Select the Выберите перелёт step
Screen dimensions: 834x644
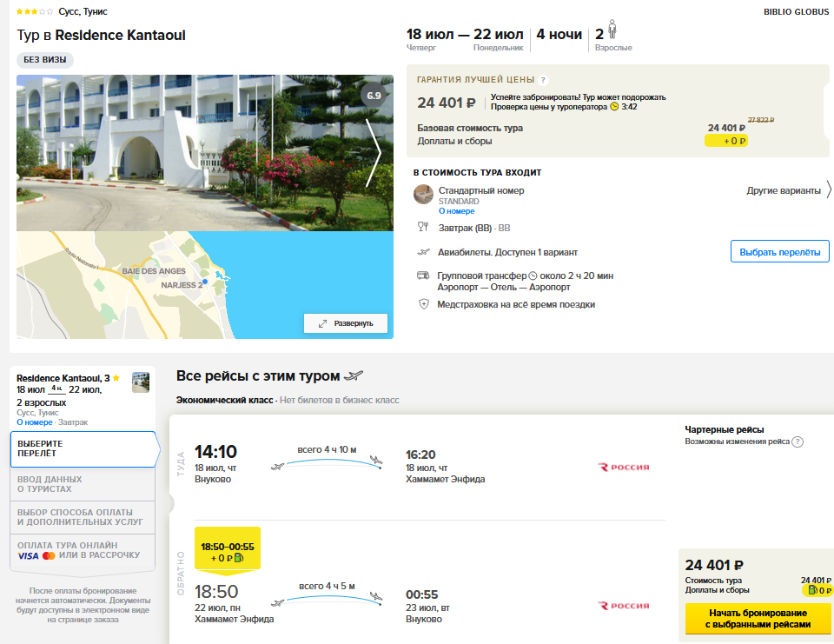click(83, 449)
